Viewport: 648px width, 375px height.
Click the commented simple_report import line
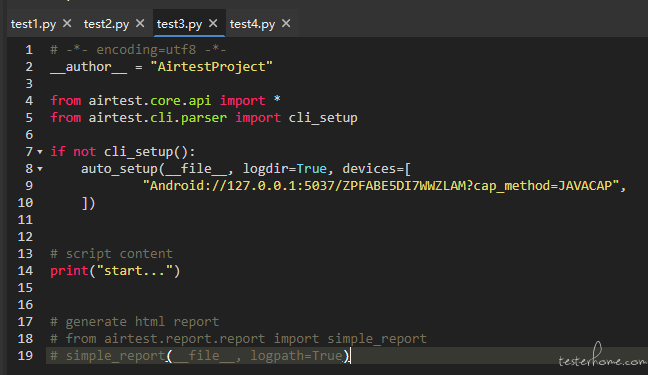point(238,339)
